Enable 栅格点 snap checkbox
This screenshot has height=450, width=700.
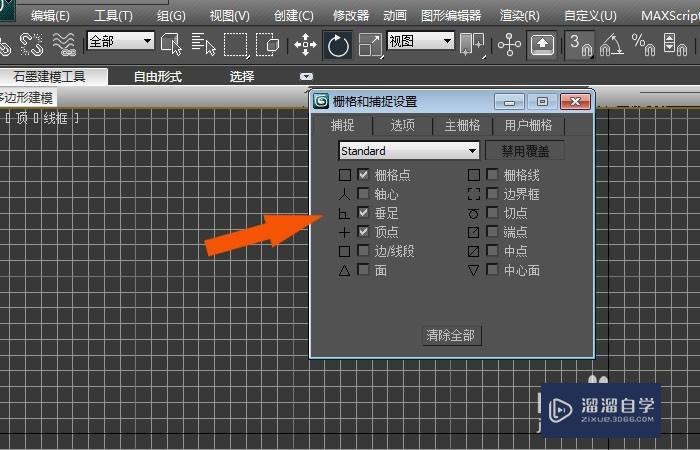click(x=363, y=174)
